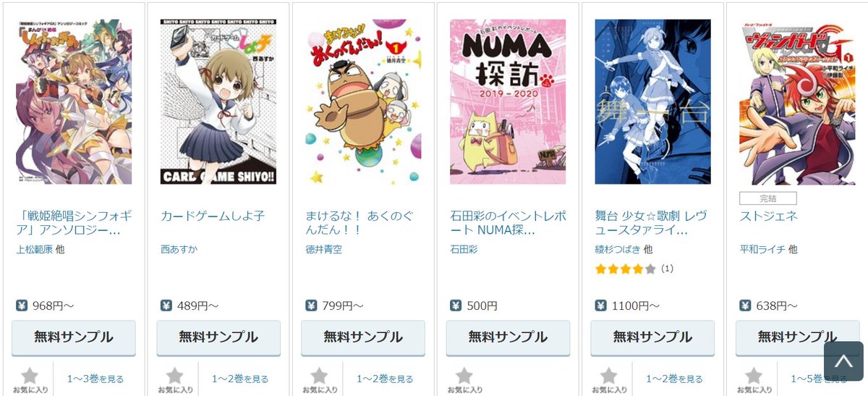This screenshot has width=868, height=396.
Task: Click favorite star under 舞台 少女☆歌劇 book
Action: (608, 376)
